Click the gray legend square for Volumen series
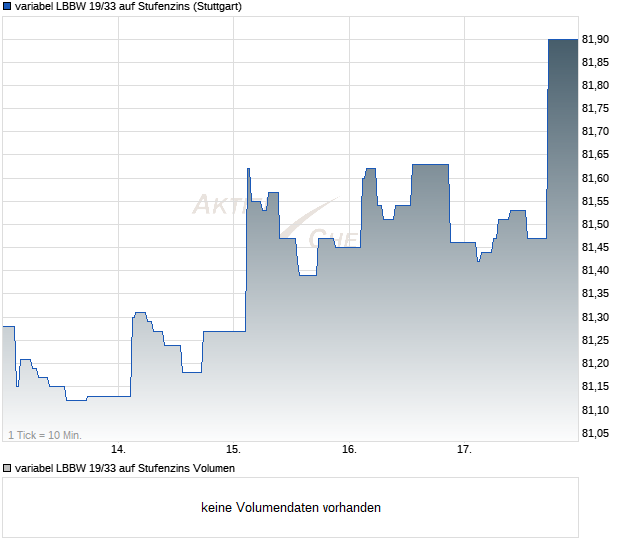 pos(7,468)
